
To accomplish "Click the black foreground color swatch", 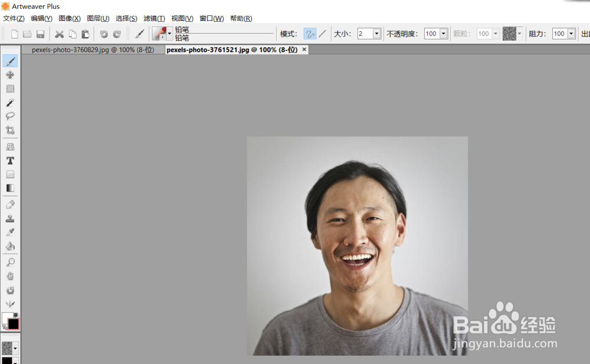I will click(x=13, y=324).
